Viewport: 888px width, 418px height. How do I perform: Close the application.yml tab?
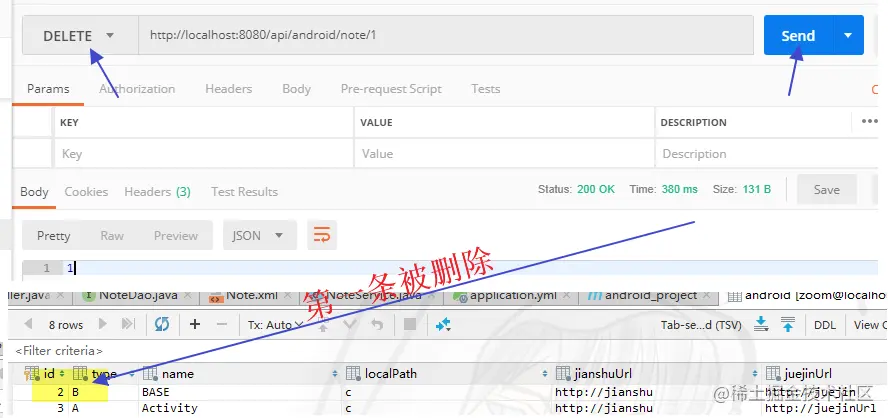(x=567, y=296)
